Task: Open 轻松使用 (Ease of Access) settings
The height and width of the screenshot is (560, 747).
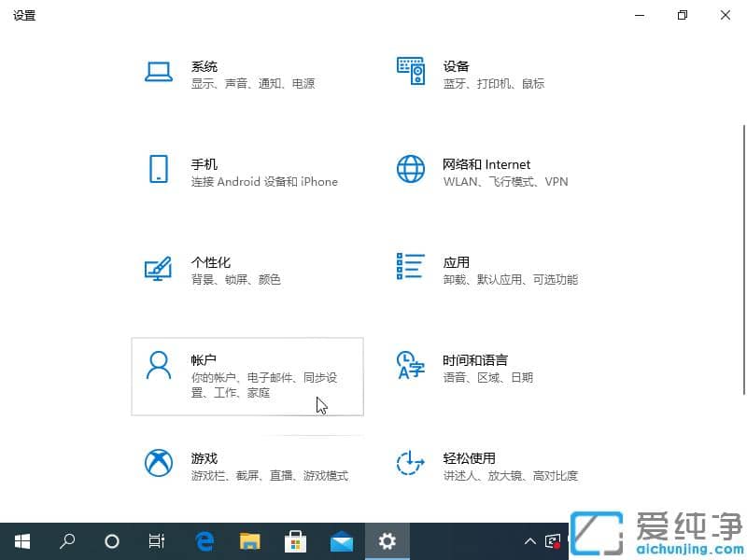Action: coord(476,466)
